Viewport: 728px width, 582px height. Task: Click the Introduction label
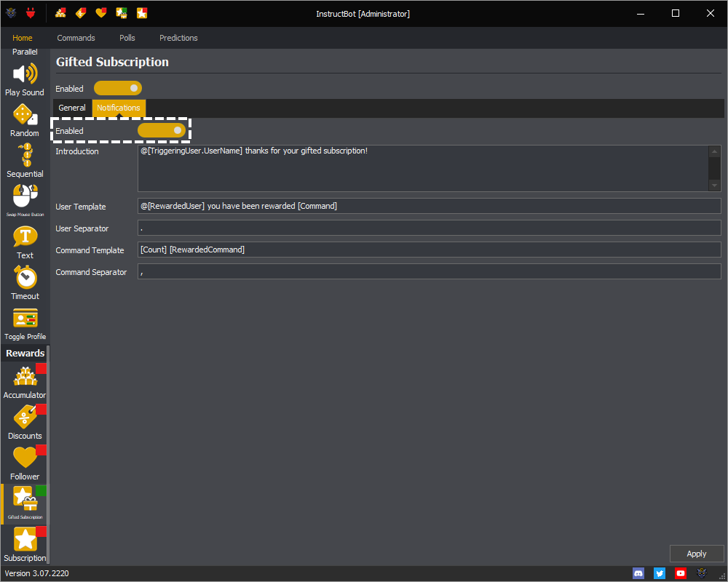pos(77,151)
